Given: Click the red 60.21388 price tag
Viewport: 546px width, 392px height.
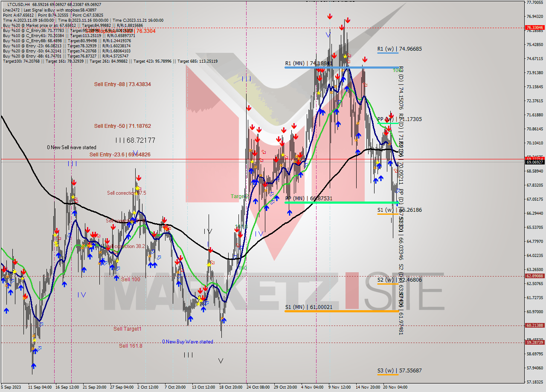Looking at the screenshot, I should click(534, 326).
